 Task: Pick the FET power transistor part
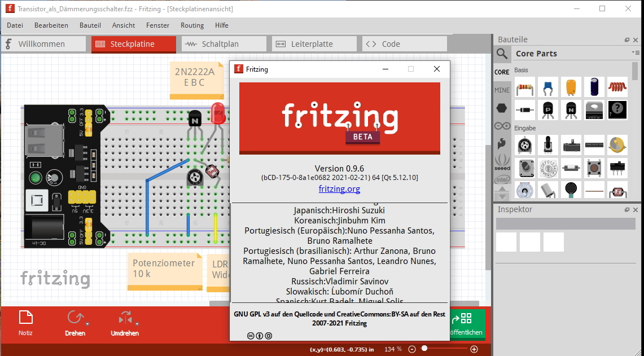(594, 110)
